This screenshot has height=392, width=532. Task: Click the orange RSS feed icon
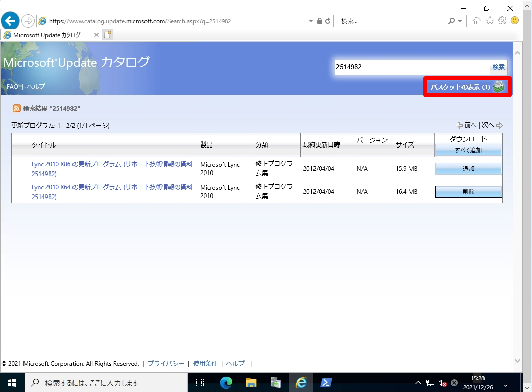(x=17, y=108)
